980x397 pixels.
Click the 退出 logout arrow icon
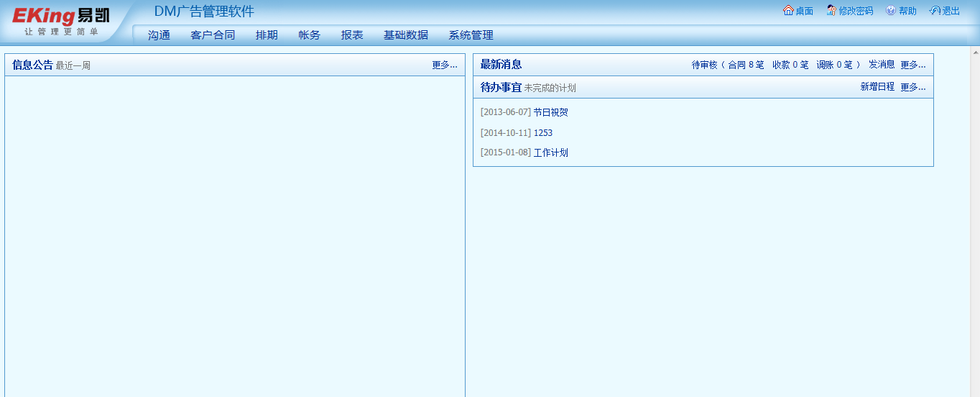tap(935, 11)
